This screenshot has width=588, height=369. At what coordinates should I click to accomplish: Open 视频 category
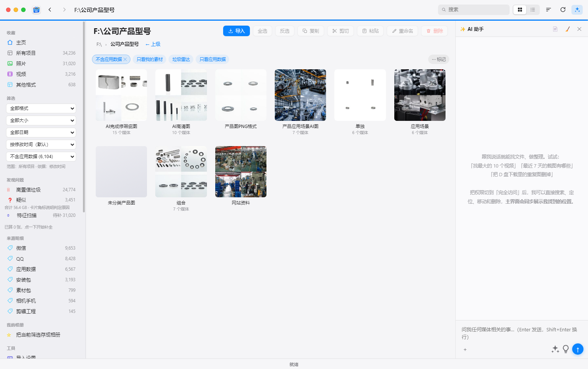coord(41,74)
